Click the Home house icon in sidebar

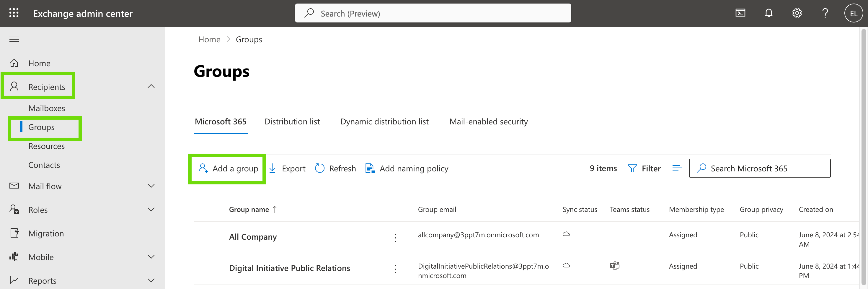pyautogui.click(x=14, y=63)
